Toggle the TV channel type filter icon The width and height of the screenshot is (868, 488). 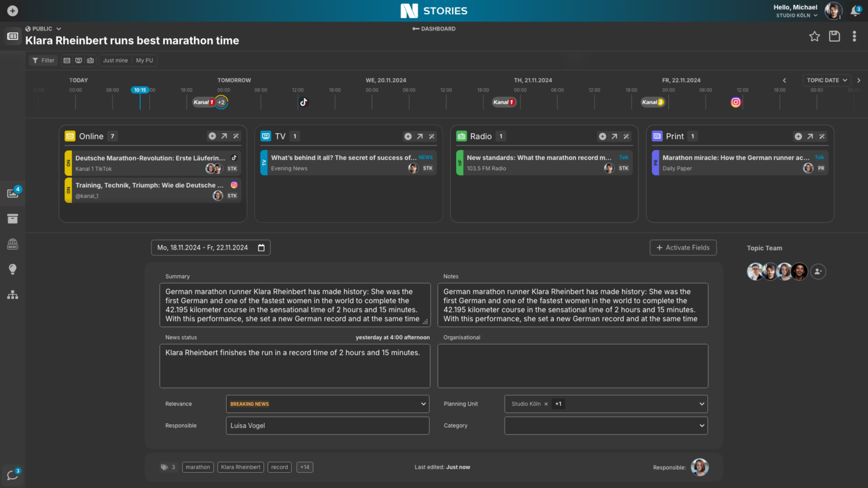click(79, 60)
